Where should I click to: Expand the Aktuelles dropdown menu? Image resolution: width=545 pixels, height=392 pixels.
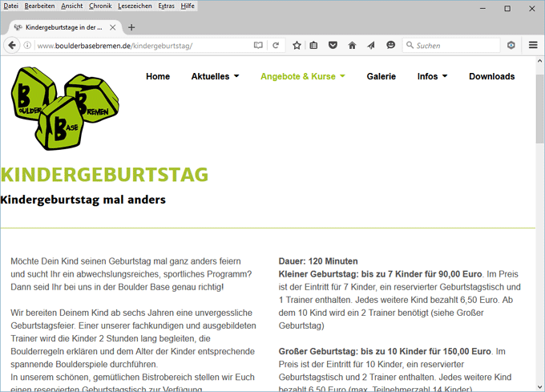[215, 76]
